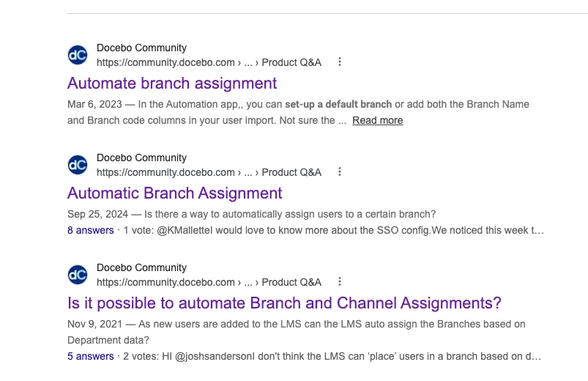Click third result's community.docebo.com URL breadcrumb
The image size is (588, 381).
click(209, 282)
